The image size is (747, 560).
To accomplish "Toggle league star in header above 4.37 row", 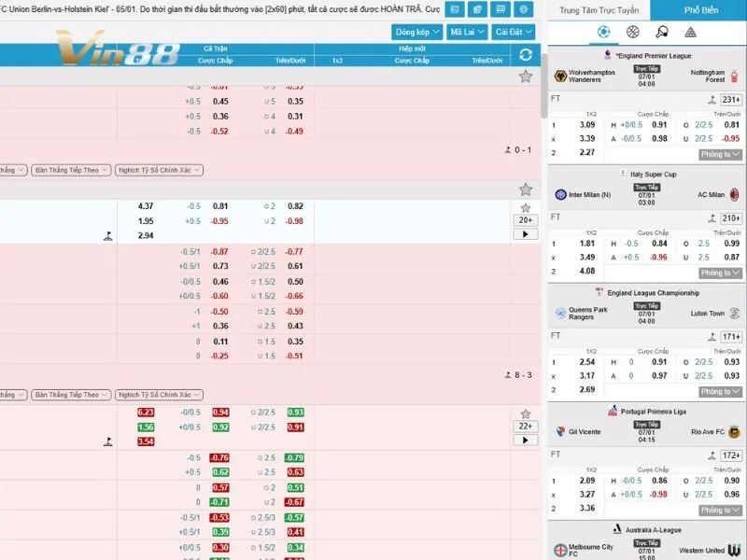I will (x=526, y=189).
